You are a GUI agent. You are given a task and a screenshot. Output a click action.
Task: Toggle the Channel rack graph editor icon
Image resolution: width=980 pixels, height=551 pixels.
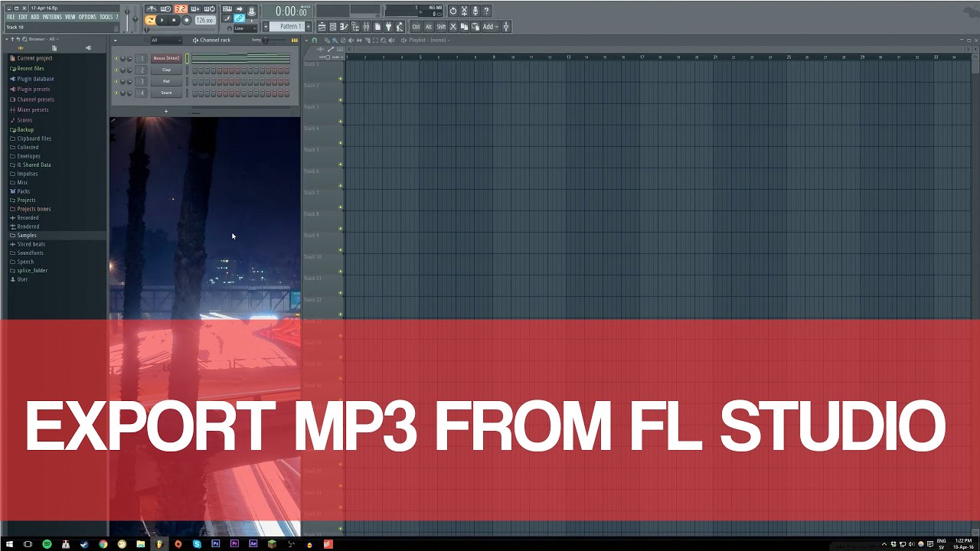[295, 40]
